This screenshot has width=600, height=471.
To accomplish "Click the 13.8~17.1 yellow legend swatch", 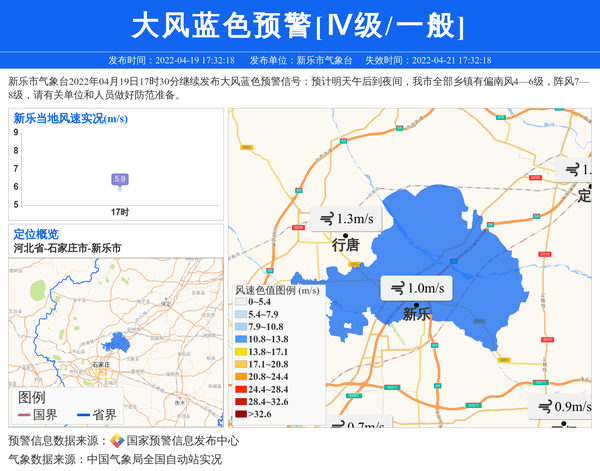I will coord(241,352).
